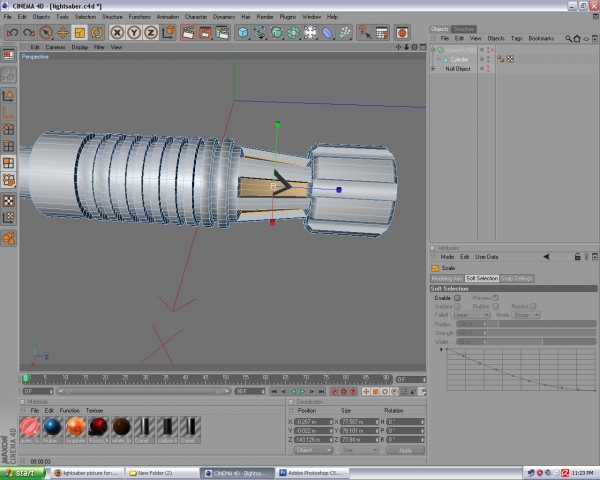Switch to points mode in sidebar

click(x=8, y=129)
